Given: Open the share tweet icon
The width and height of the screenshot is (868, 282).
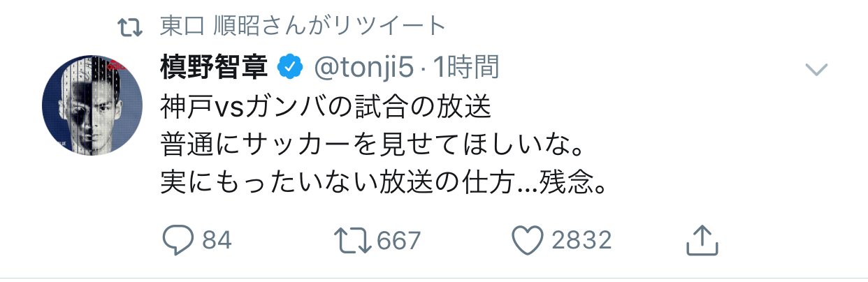Looking at the screenshot, I should pos(702,241).
